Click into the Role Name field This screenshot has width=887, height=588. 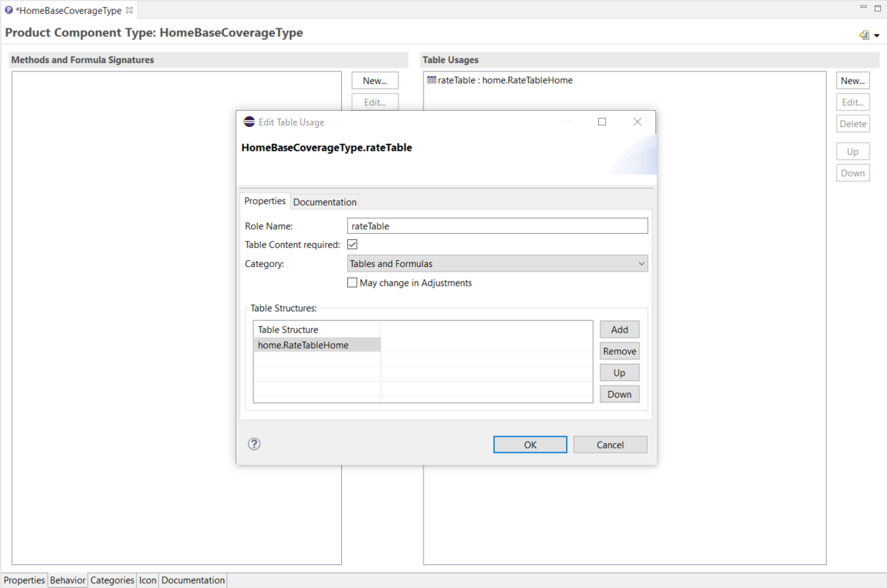pyautogui.click(x=497, y=226)
